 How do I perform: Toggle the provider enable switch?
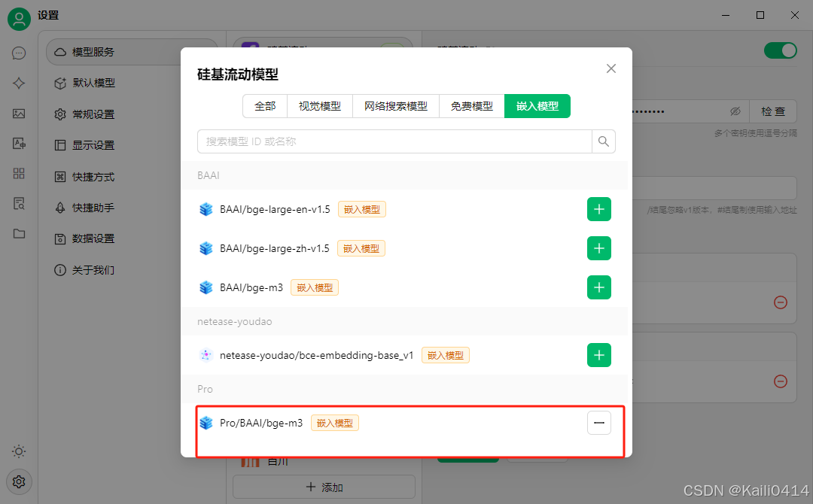coord(781,50)
